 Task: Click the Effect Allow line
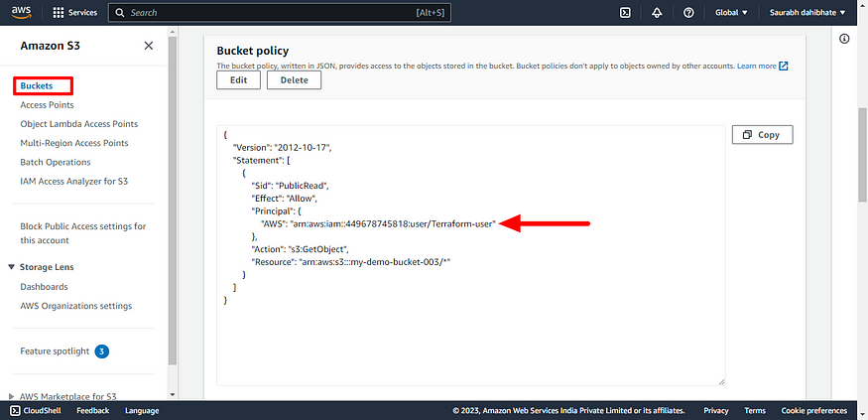[284, 199]
